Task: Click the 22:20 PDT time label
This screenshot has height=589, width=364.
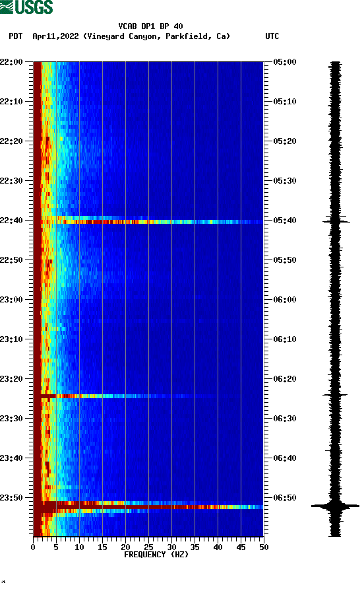Action: click(x=11, y=141)
